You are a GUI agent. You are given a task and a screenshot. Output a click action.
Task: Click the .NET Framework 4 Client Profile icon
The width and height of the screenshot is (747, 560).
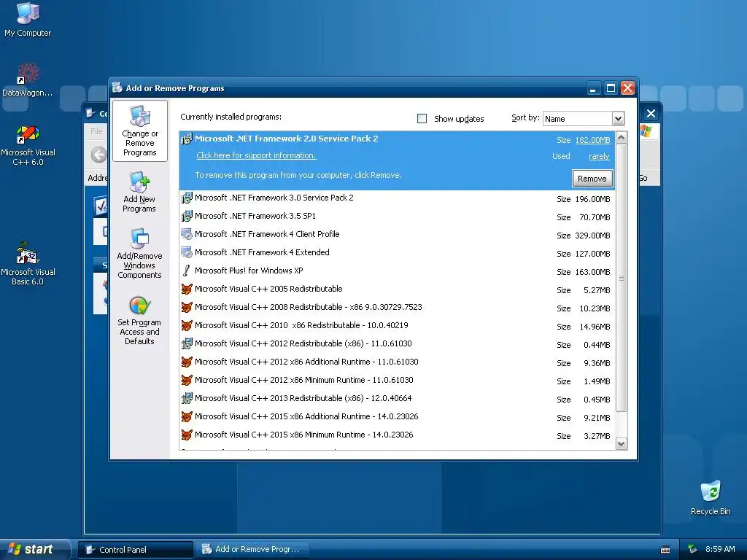tap(187, 234)
